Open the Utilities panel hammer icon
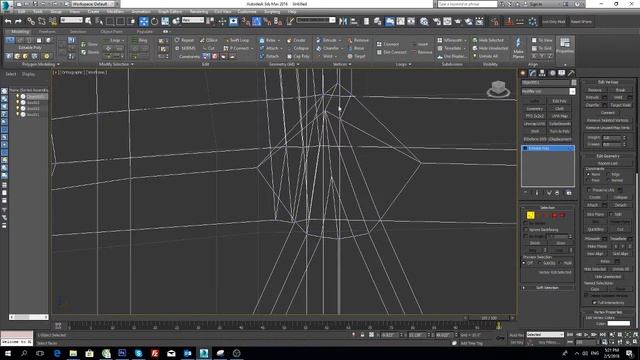The height and width of the screenshot is (360, 640). tap(571, 73)
